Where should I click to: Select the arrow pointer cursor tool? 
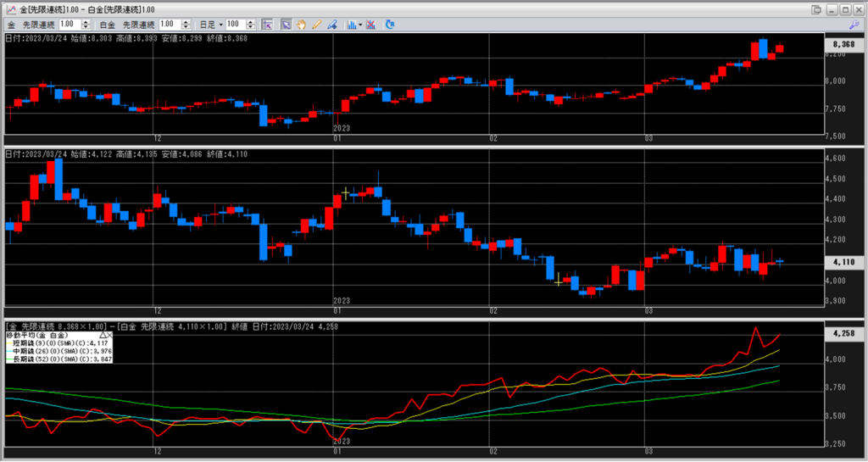click(x=286, y=25)
